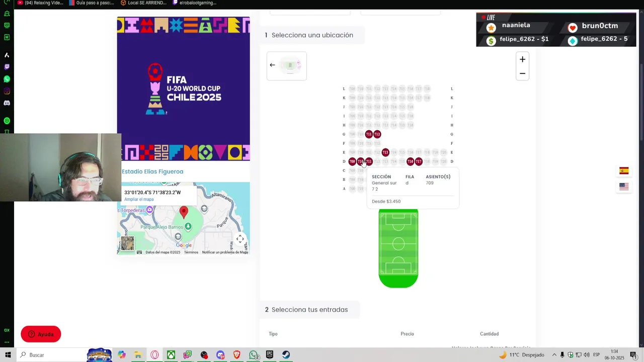644x362 pixels.
Task: Select seat 711 in row G
Action: [x=369, y=134]
